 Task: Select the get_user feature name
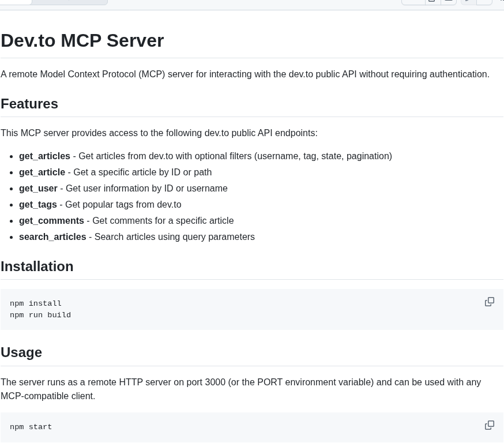(38, 189)
